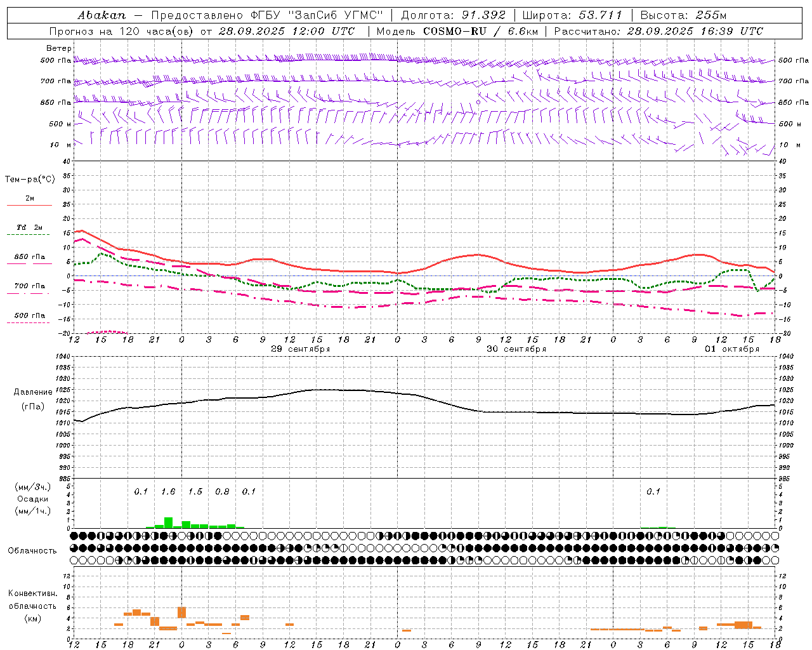The width and height of the screenshot is (812, 650).
Task: Click the '1.5' precipitation total
Action: click(195, 492)
